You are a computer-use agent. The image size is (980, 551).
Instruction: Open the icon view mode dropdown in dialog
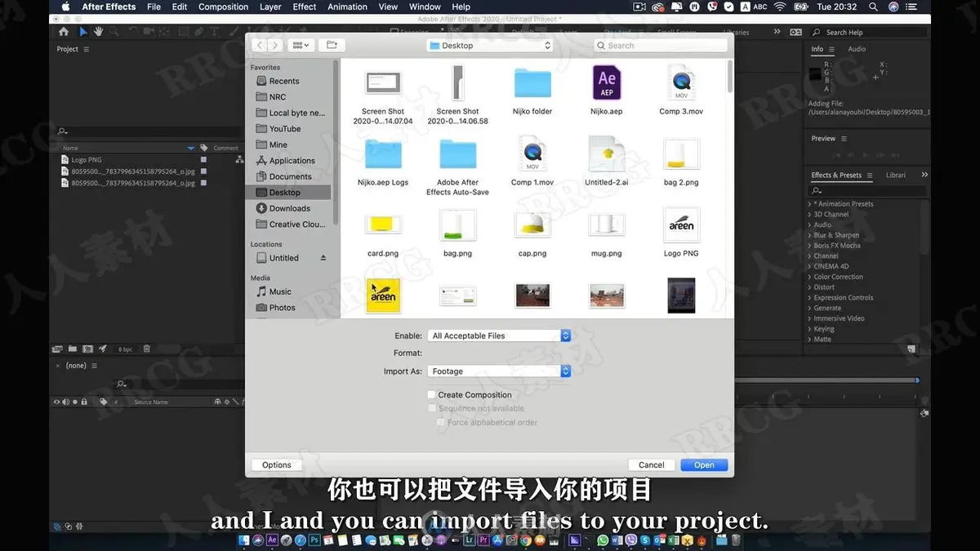[x=301, y=45]
